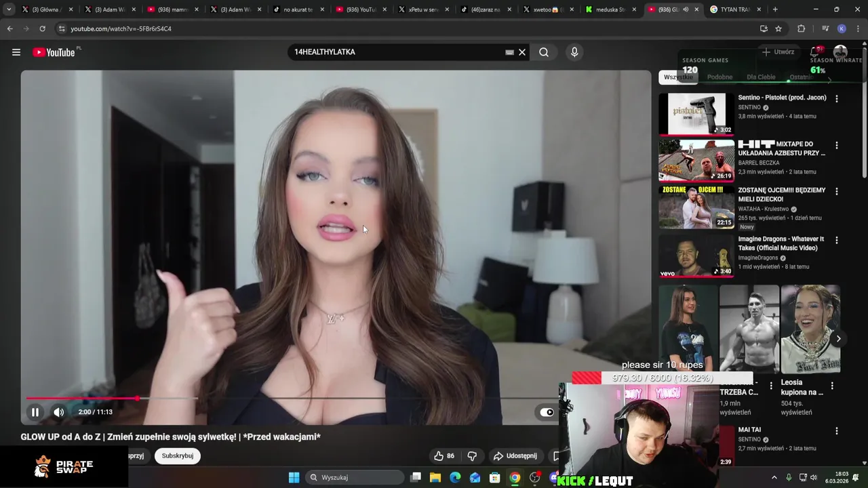View site information icon in address bar
Viewport: 868px width, 488px height.
pyautogui.click(x=62, y=29)
